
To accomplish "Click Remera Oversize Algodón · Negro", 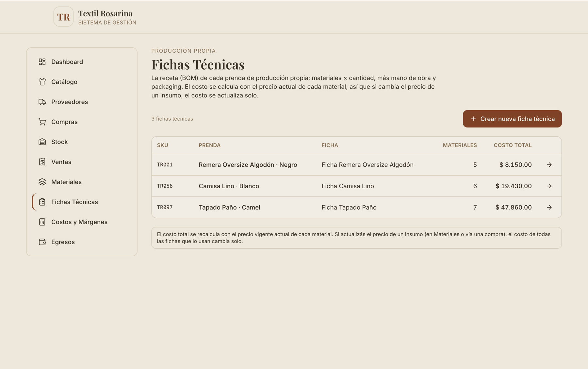I will (248, 165).
